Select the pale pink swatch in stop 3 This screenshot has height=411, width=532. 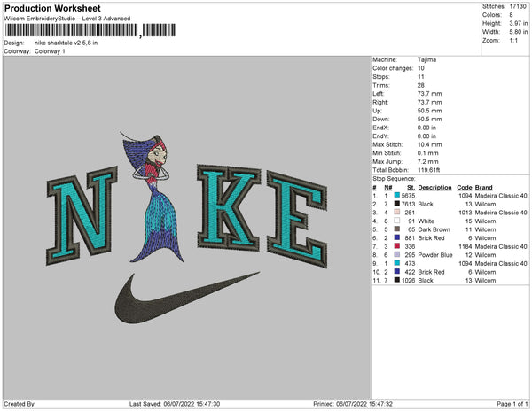click(x=396, y=213)
